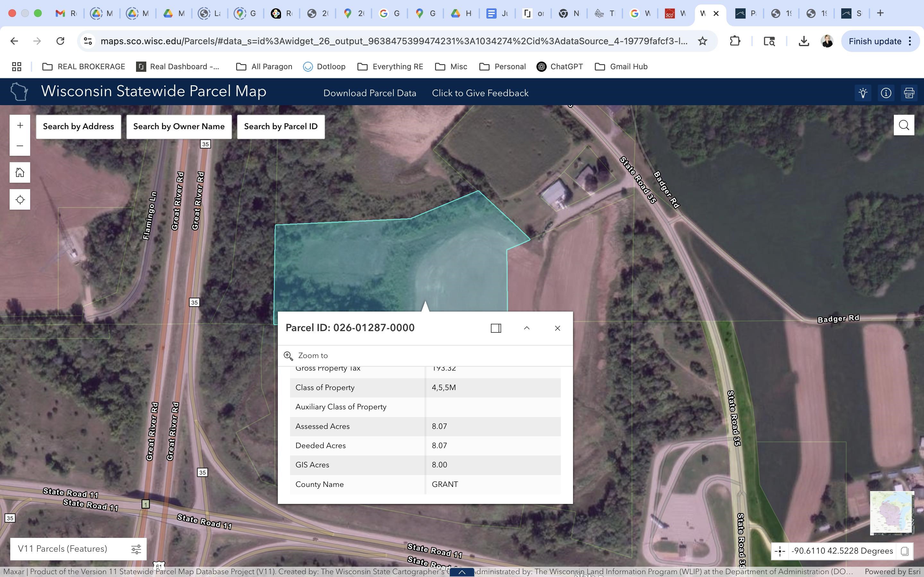Copy coordinates with the clipboard icon
Image resolution: width=924 pixels, height=577 pixels.
tap(904, 551)
